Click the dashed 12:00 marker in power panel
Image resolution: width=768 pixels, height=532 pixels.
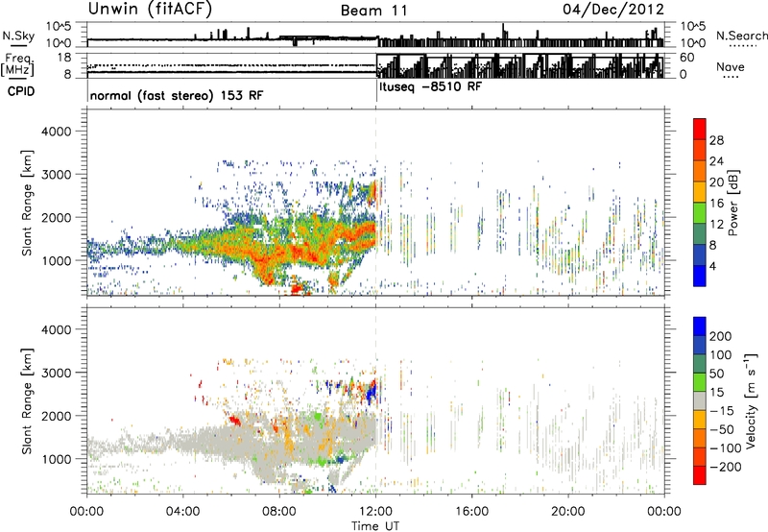pos(376,203)
